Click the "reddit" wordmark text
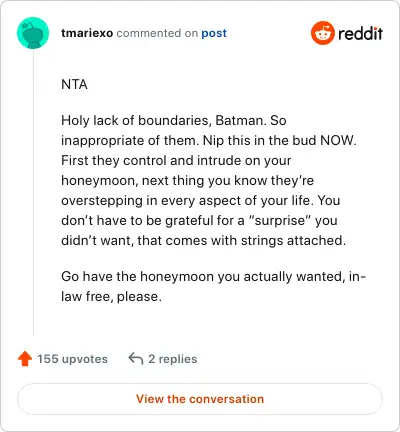 (x=360, y=33)
